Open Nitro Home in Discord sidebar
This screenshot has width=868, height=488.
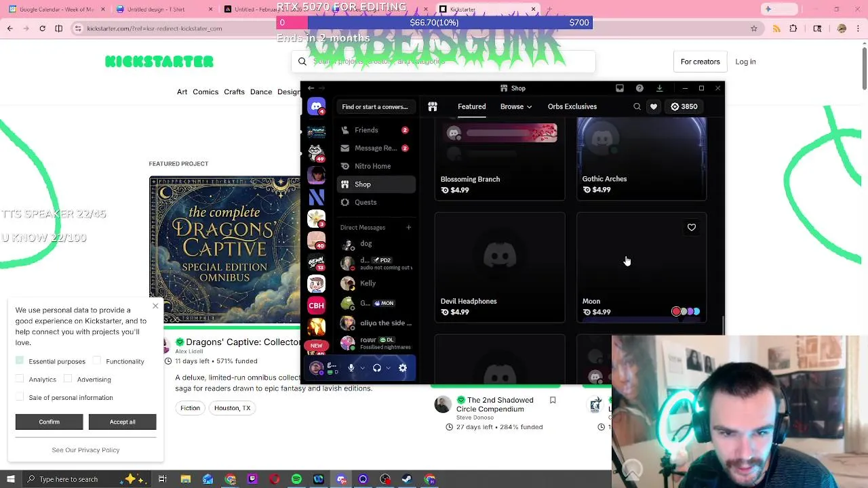click(376, 166)
